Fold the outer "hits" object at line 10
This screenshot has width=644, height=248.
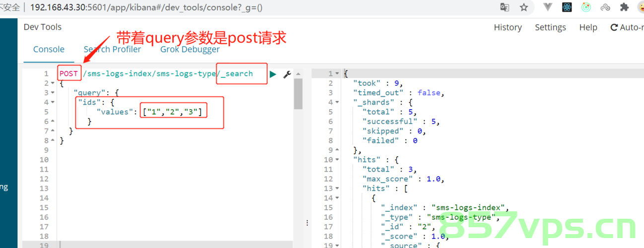click(x=337, y=160)
